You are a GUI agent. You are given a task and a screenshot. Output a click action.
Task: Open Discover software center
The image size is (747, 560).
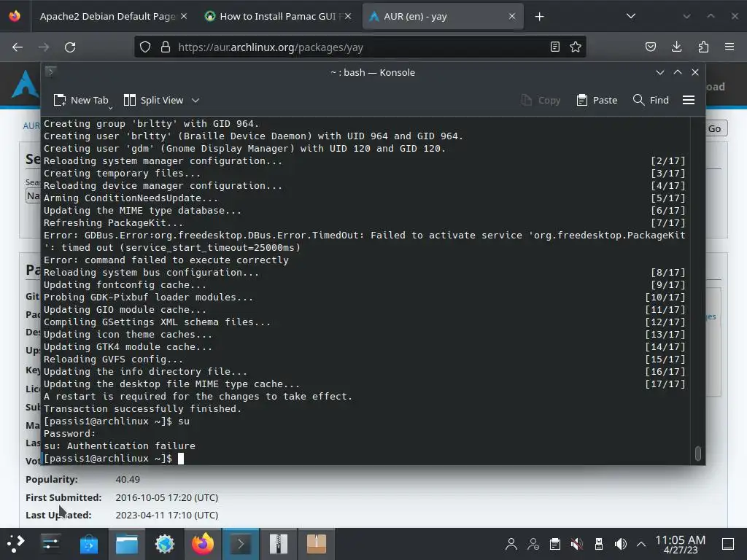click(x=88, y=544)
